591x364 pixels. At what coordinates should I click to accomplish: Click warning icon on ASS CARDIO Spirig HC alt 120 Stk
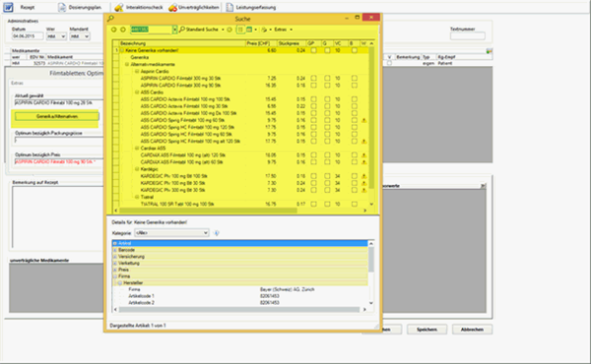364,142
